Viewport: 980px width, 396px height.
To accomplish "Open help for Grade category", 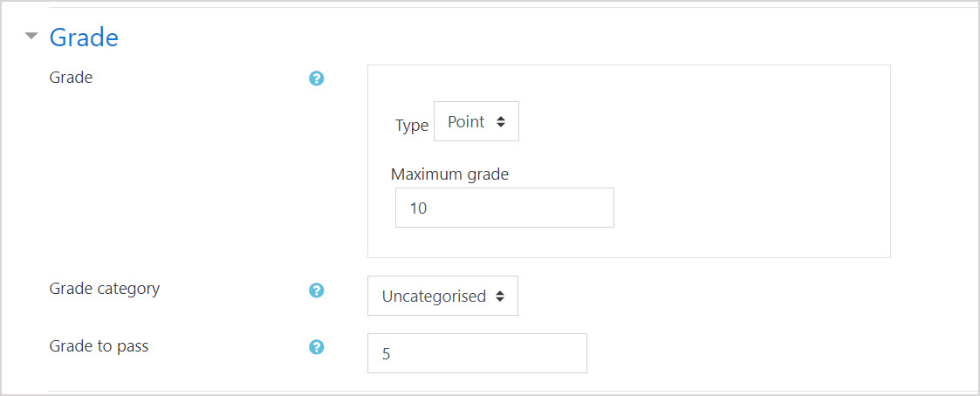I will 317,290.
